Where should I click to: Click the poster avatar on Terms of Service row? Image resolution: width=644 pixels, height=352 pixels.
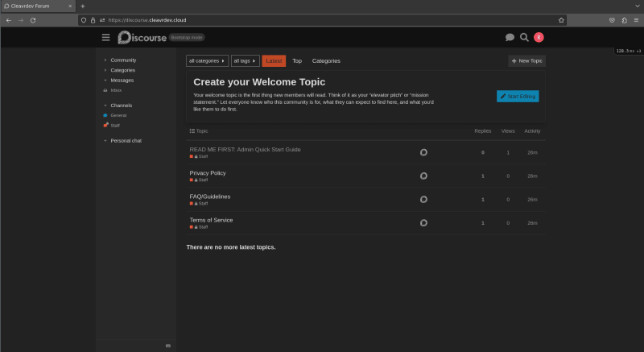click(423, 222)
